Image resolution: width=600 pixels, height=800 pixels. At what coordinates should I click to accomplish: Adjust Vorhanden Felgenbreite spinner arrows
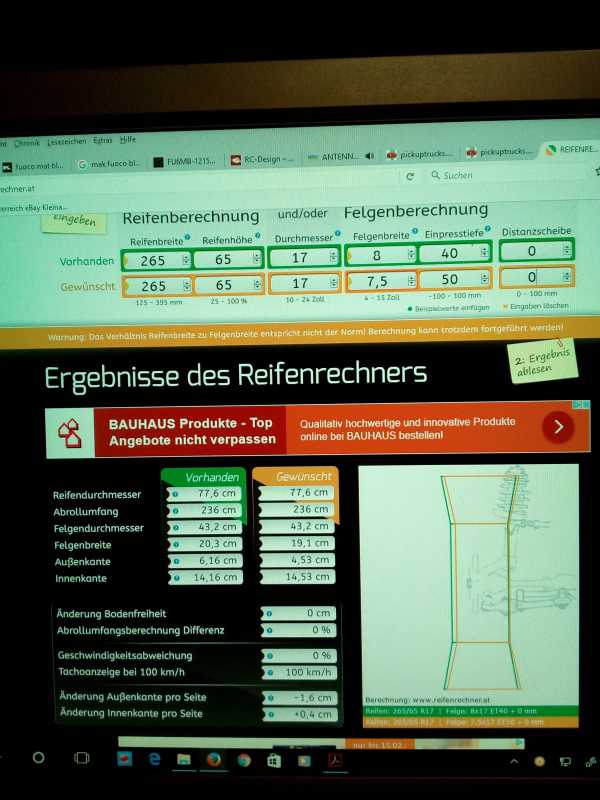pyautogui.click(x=411, y=254)
